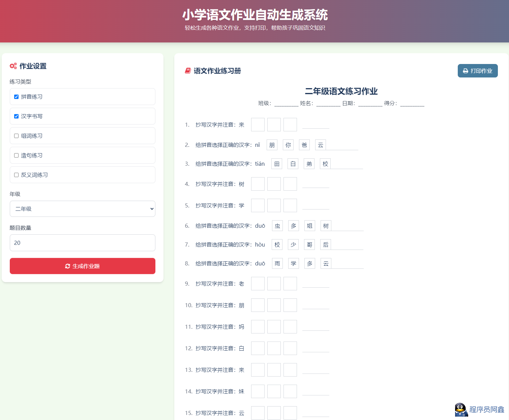This screenshot has height=420, width=509.
Task: Select character 雨 in question 8
Action: point(277,263)
